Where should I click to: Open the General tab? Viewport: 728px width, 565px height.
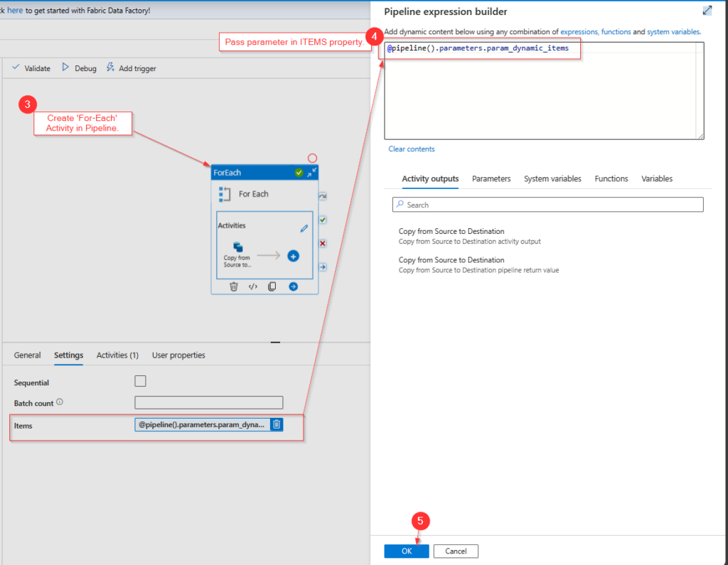28,355
